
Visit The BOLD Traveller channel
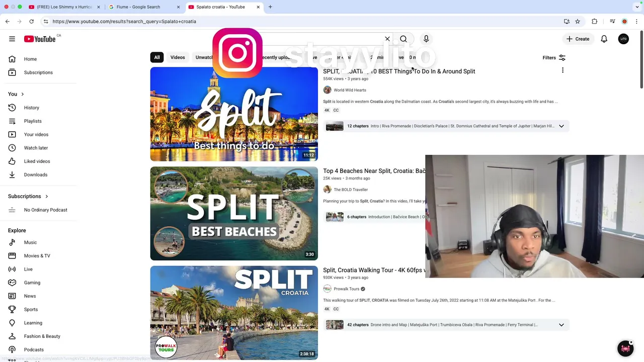[x=351, y=190]
